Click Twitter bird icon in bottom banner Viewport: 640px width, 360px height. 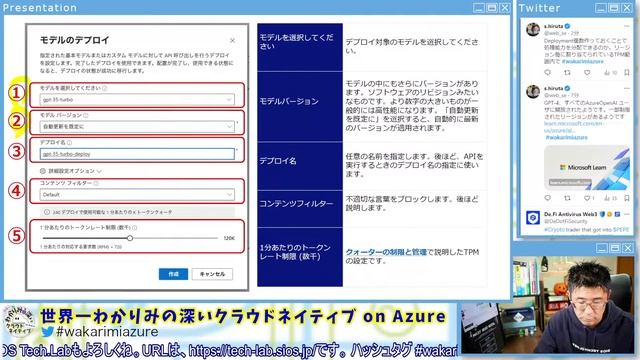point(48,331)
